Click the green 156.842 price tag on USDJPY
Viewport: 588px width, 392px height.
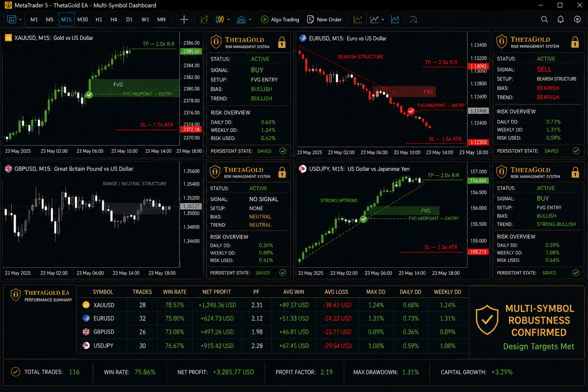click(478, 181)
